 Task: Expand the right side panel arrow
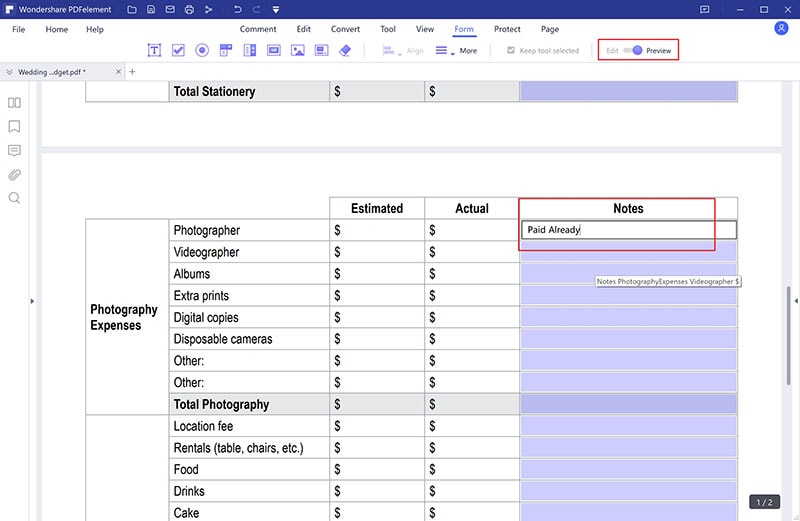[796, 301]
